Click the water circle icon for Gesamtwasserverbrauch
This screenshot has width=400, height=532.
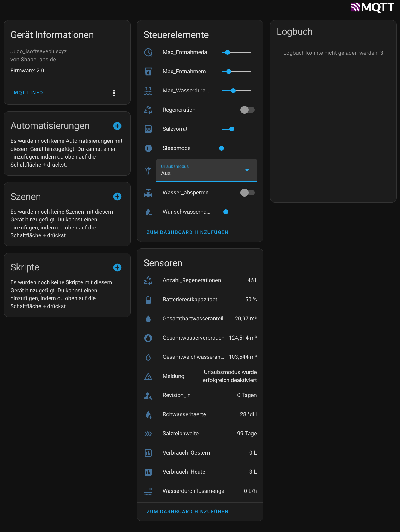coord(148,338)
